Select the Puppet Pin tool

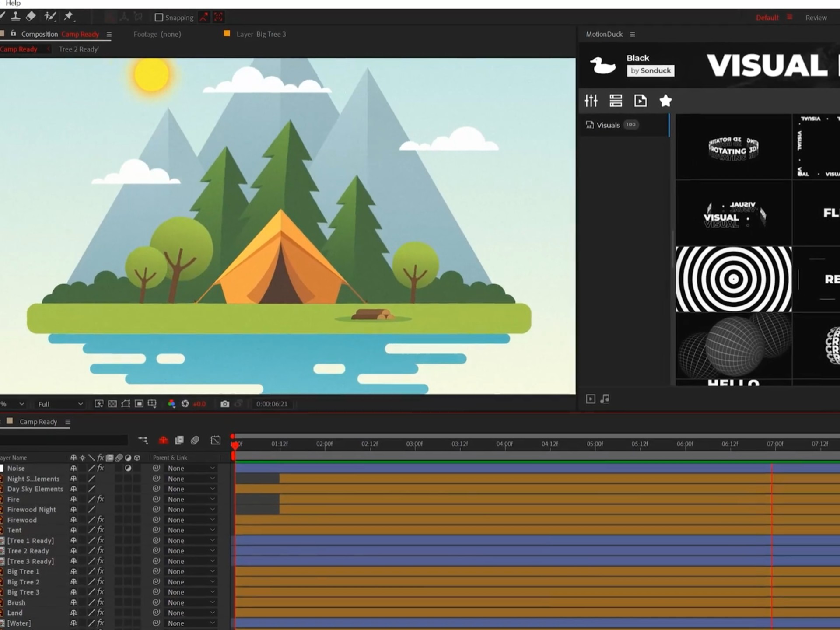68,17
